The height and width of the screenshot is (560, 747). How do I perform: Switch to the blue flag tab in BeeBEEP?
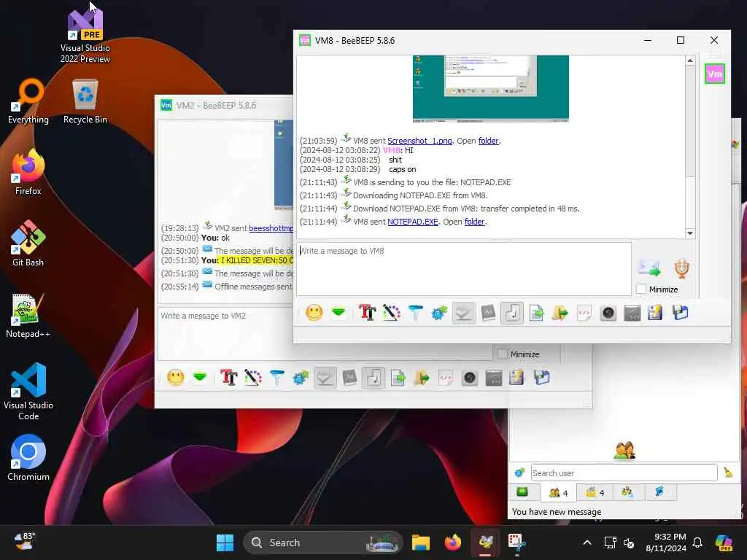[x=660, y=492]
